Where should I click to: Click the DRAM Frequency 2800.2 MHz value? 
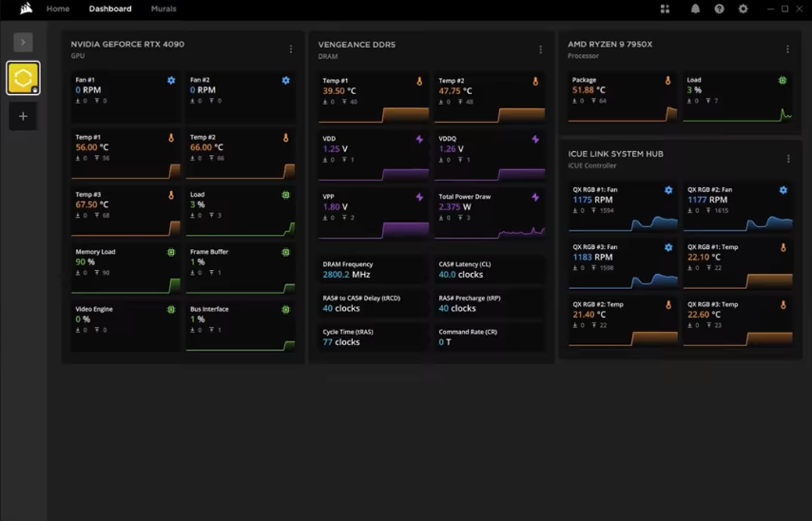pyautogui.click(x=346, y=275)
